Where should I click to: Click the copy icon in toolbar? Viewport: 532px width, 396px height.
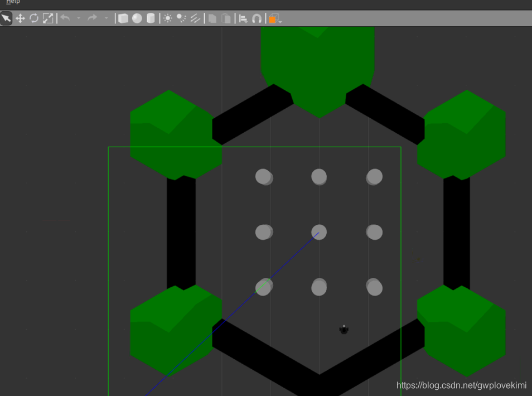(212, 18)
